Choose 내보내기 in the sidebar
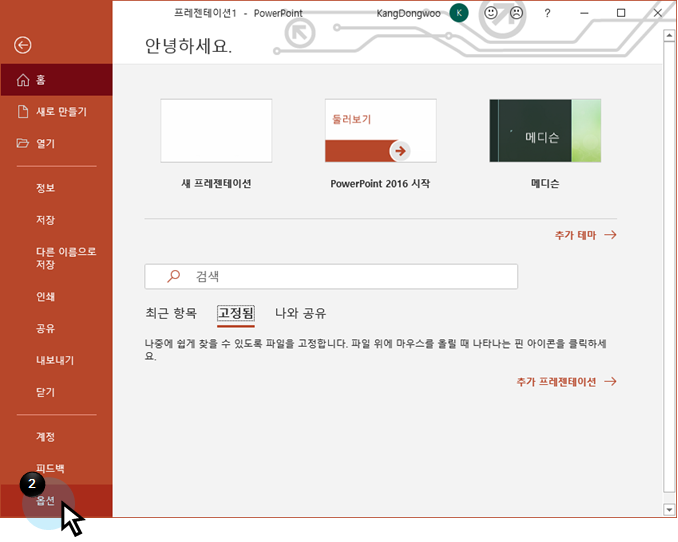The width and height of the screenshot is (678, 542). click(56, 360)
